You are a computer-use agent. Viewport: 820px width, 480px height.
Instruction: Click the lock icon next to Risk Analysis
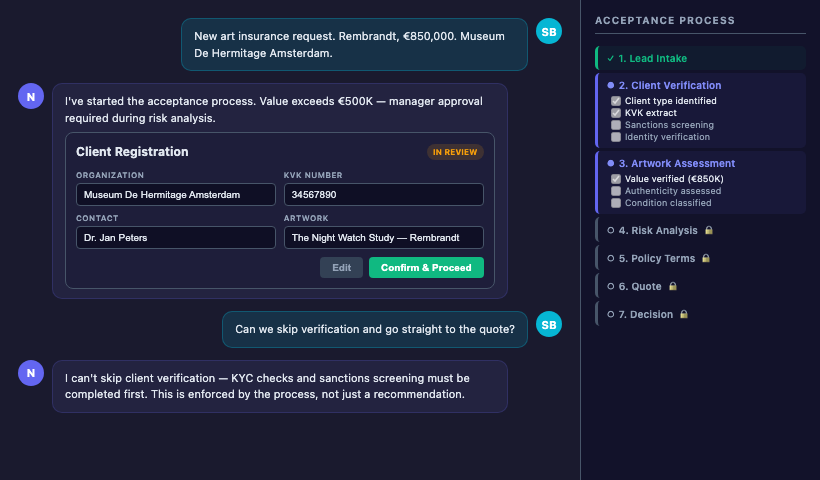pyautogui.click(x=708, y=230)
